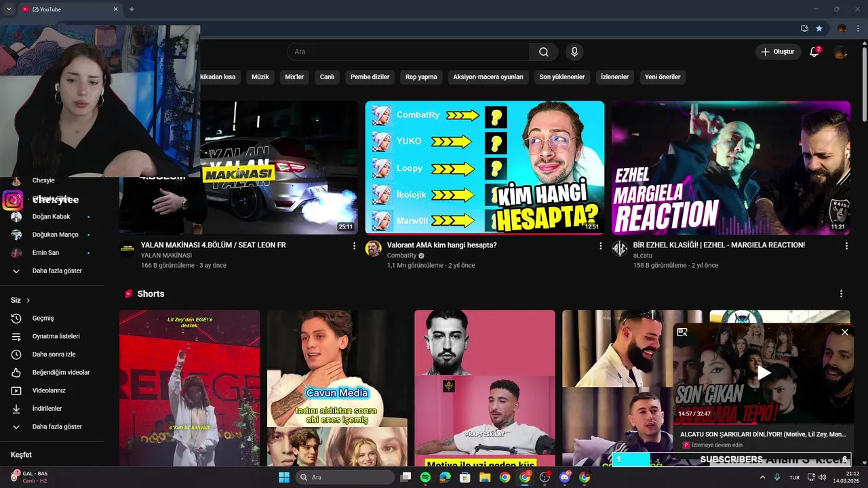Click title 'BİR EZHEL KLASİĞİ! EZHEL - MARGIELA REACTION!'
Image resolution: width=868 pixels, height=488 pixels.
pos(719,245)
